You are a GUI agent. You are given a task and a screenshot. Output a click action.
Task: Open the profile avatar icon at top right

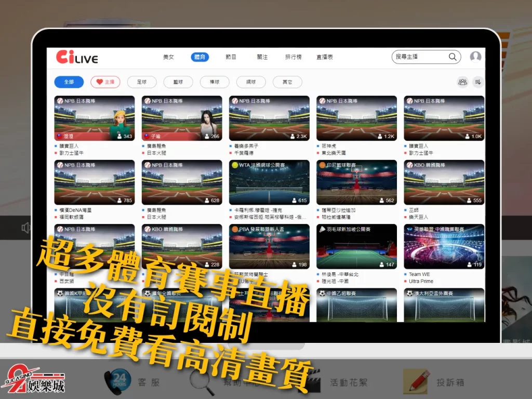pyautogui.click(x=475, y=57)
